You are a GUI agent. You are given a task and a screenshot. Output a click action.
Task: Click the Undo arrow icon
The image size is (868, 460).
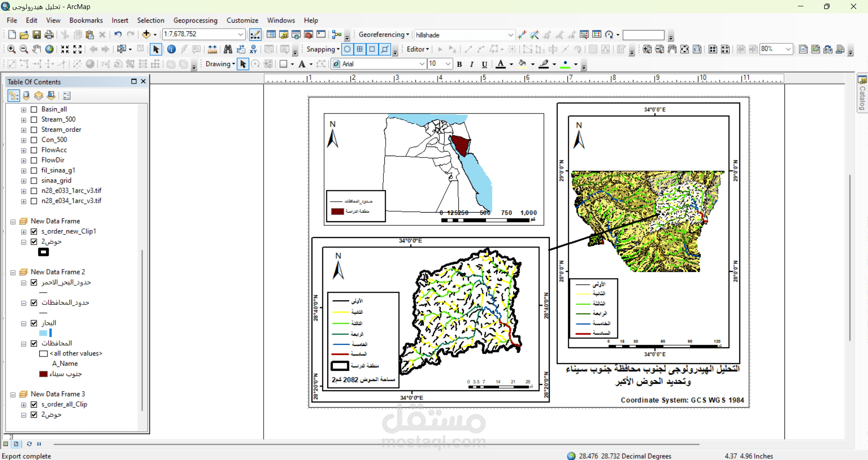118,35
